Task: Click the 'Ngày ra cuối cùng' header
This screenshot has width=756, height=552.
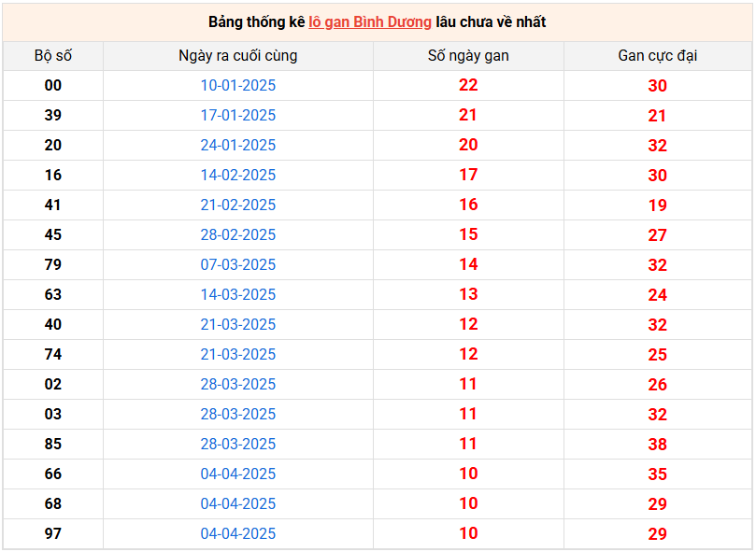Action: pos(238,56)
